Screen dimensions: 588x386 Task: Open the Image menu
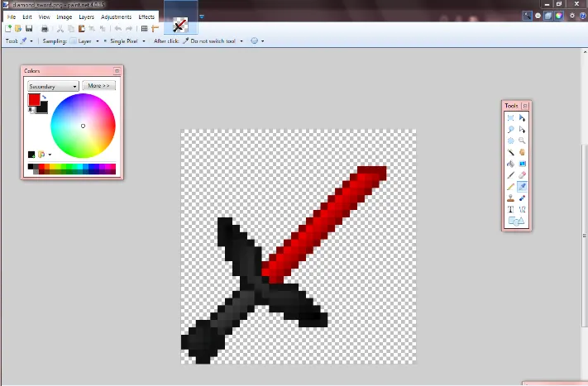65,17
